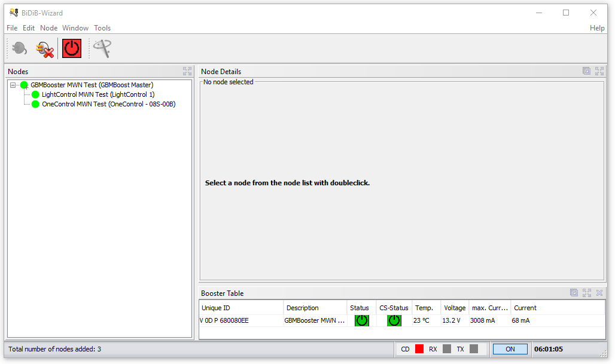Open the Help menu

(597, 28)
